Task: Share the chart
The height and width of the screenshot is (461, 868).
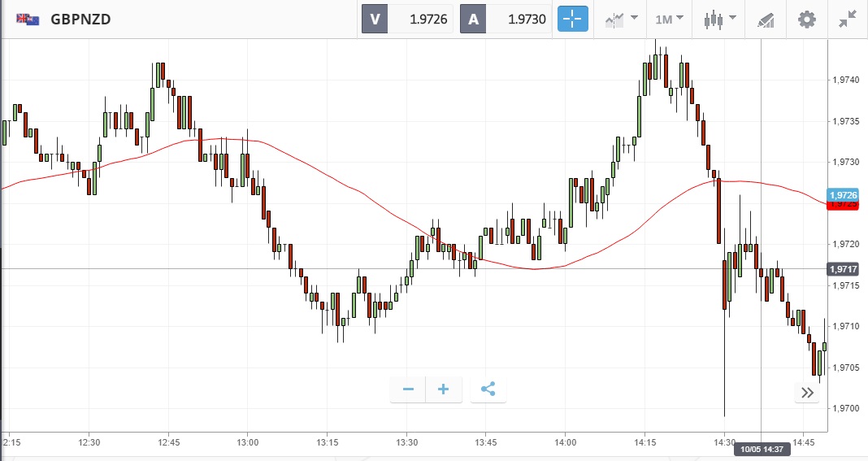Action: (488, 389)
